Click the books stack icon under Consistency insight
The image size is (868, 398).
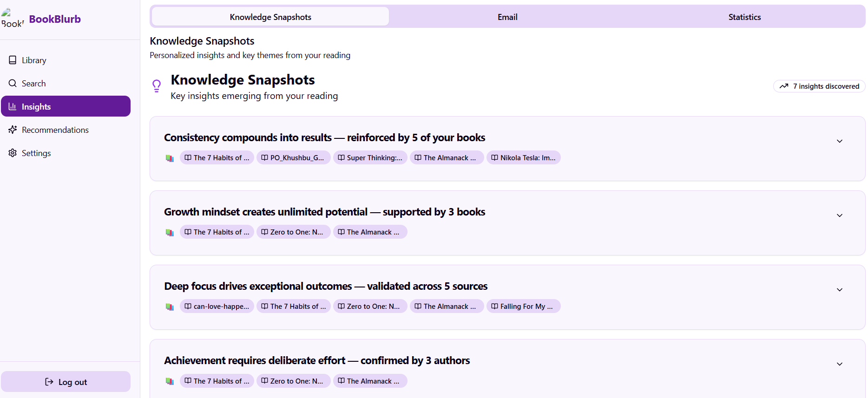coord(170,158)
